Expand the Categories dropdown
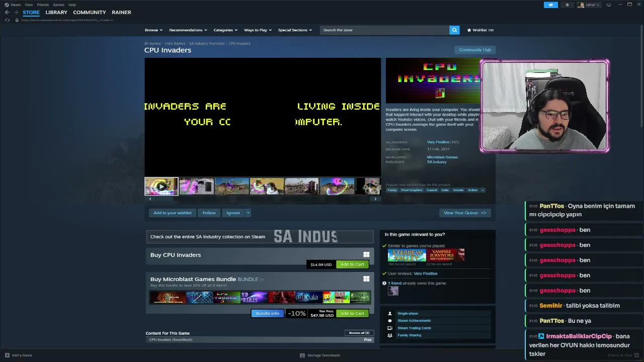 click(x=226, y=30)
